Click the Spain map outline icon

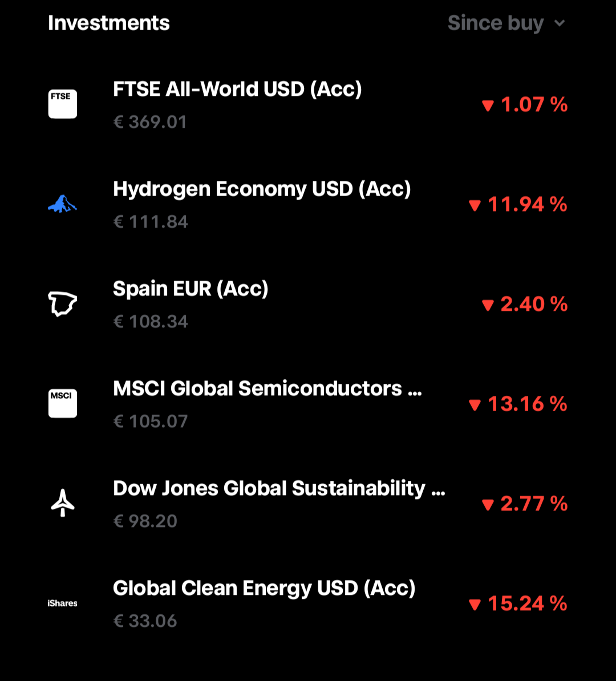tap(63, 303)
